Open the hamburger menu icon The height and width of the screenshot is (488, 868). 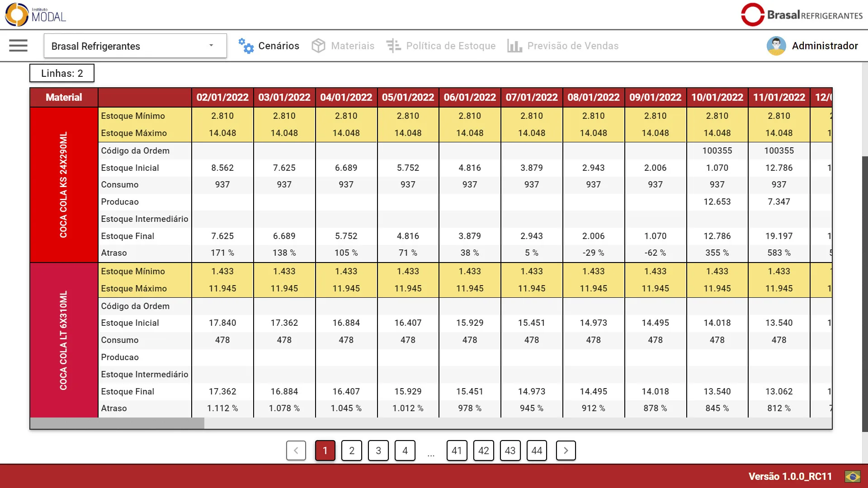click(18, 46)
